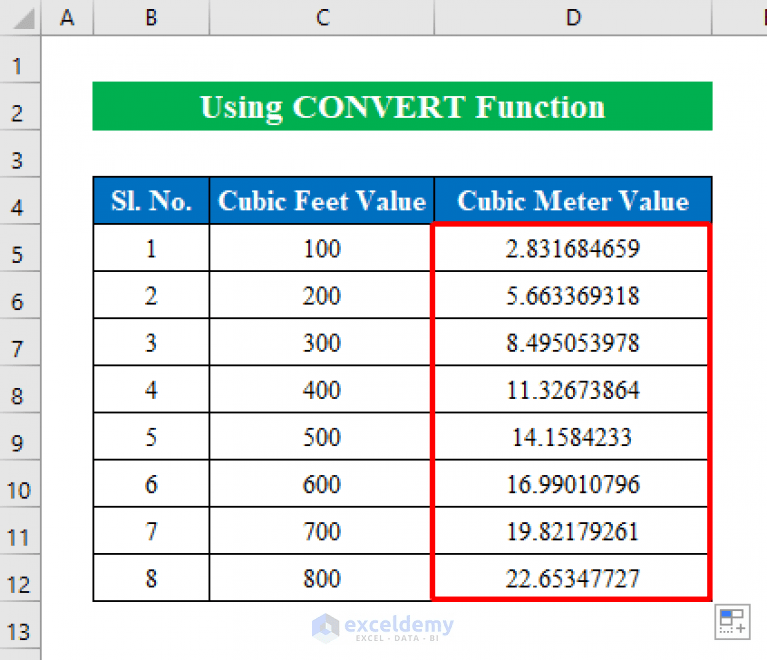Select the cell with 8.495053978
767x660 pixels.
point(573,342)
